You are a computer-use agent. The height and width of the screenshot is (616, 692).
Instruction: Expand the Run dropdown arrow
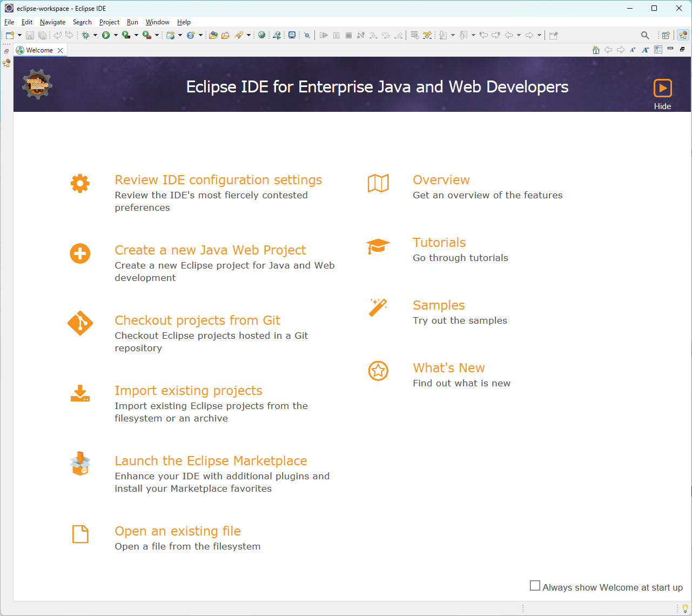[116, 35]
